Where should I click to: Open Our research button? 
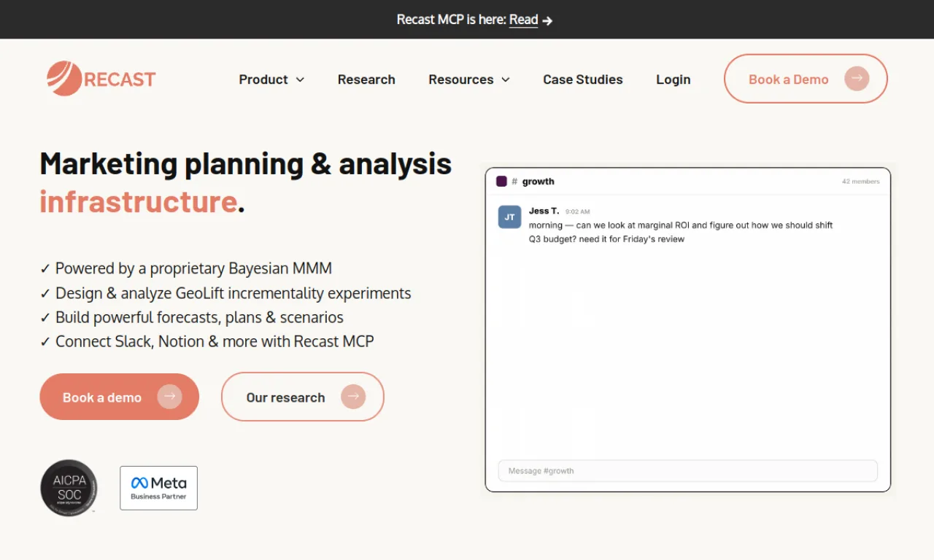tap(303, 397)
